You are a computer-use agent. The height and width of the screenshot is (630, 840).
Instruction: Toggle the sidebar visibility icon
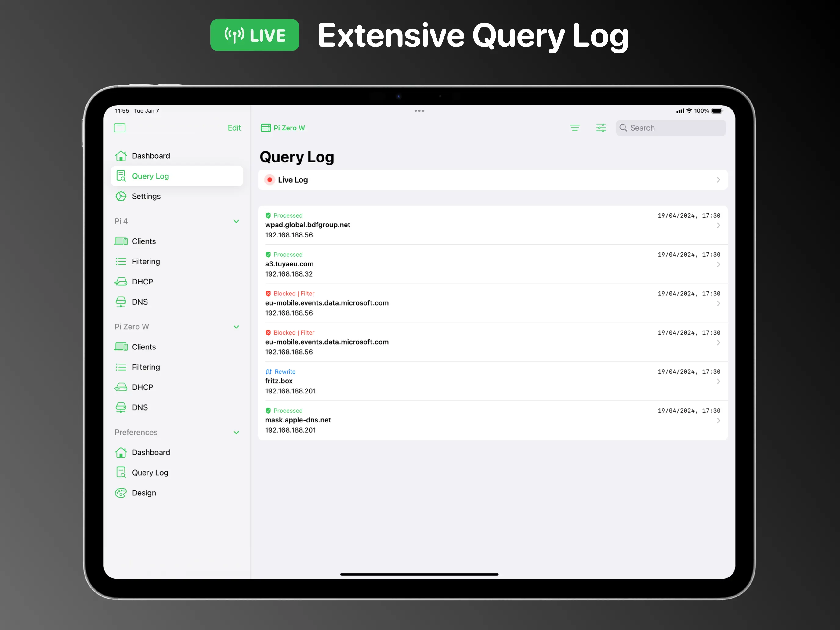(120, 128)
